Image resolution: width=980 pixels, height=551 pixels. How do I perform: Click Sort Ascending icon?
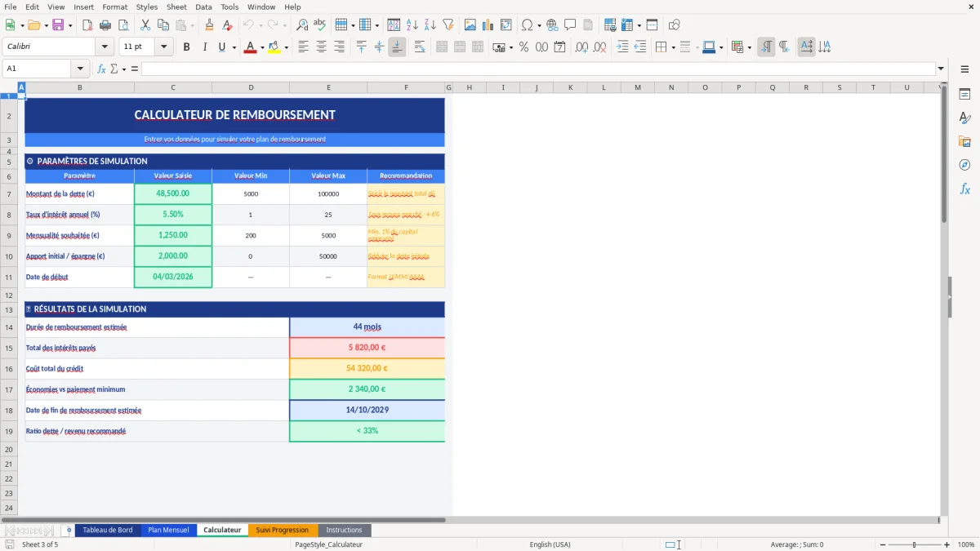[x=412, y=24]
